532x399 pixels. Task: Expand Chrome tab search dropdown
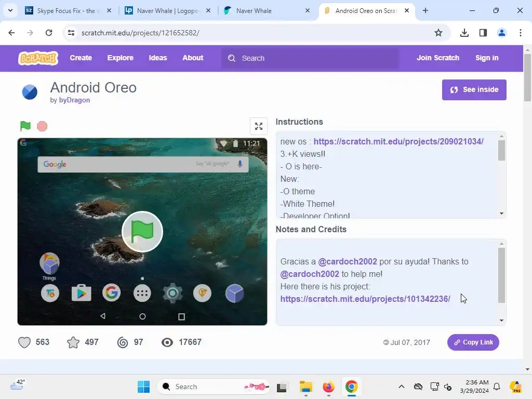click(x=10, y=10)
